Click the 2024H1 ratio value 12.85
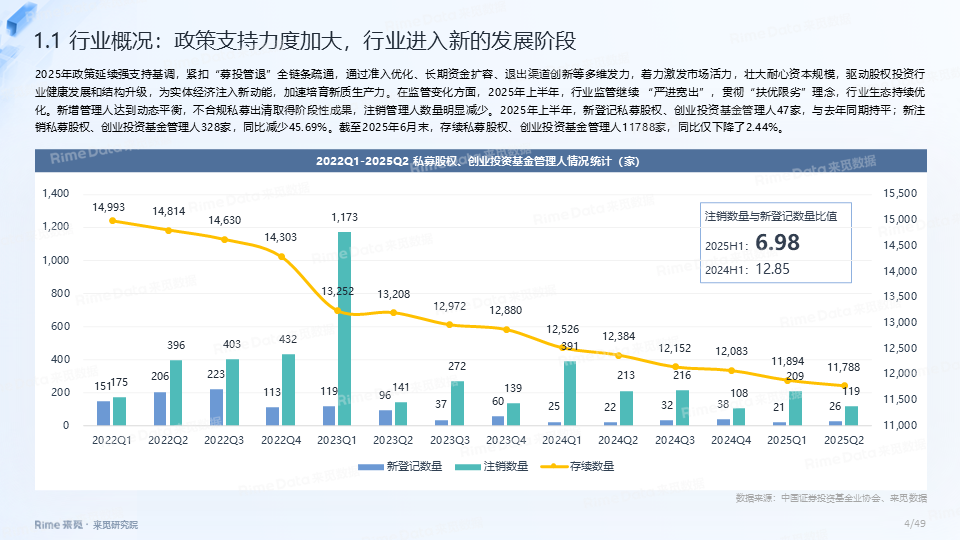The image size is (960, 540). [x=773, y=269]
